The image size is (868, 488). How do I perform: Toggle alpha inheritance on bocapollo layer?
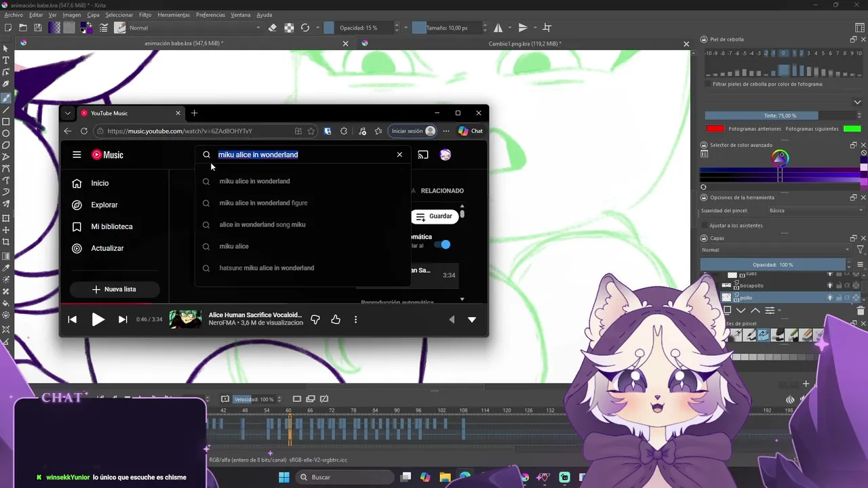click(x=847, y=285)
